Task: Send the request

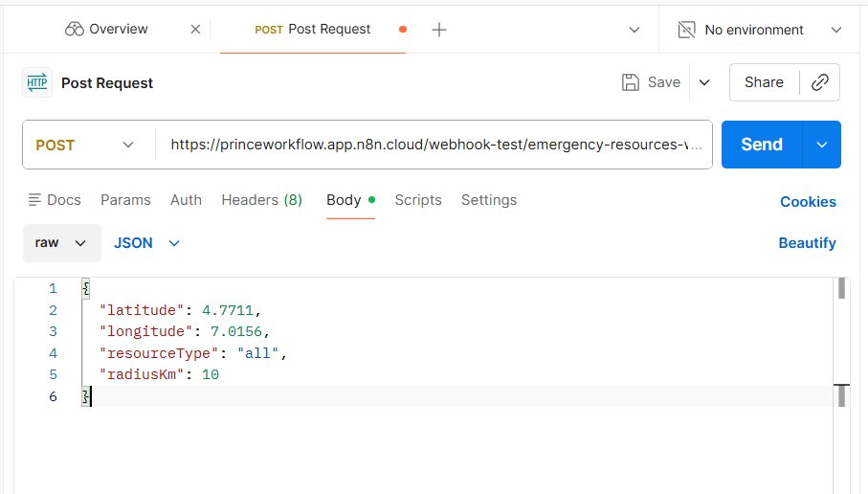Action: coord(762,145)
